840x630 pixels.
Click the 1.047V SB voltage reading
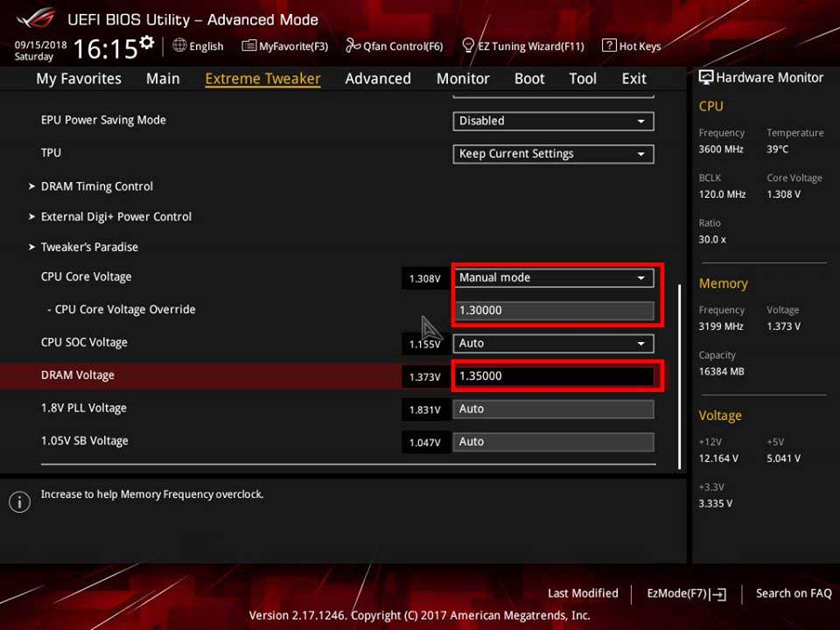tap(425, 443)
